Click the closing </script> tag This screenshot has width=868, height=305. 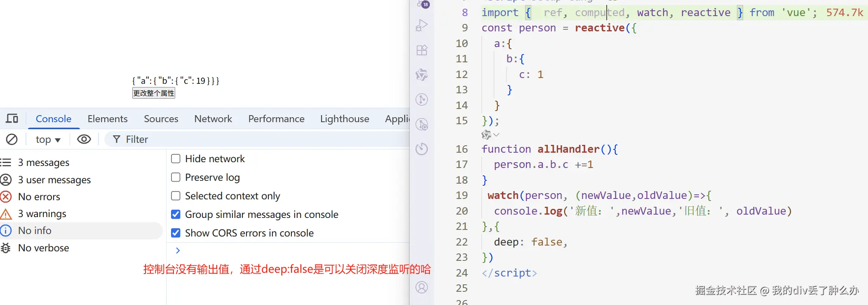pos(509,273)
